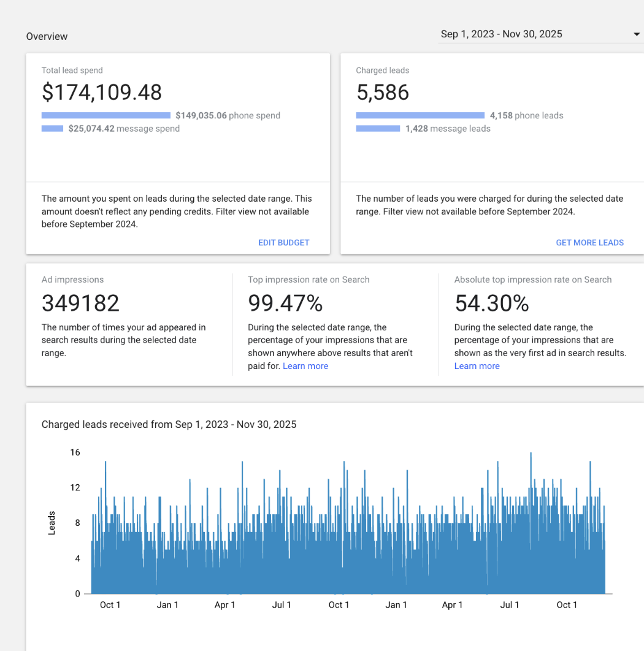Image resolution: width=644 pixels, height=651 pixels.
Task: Click the phone spend progress bar
Action: click(x=105, y=115)
